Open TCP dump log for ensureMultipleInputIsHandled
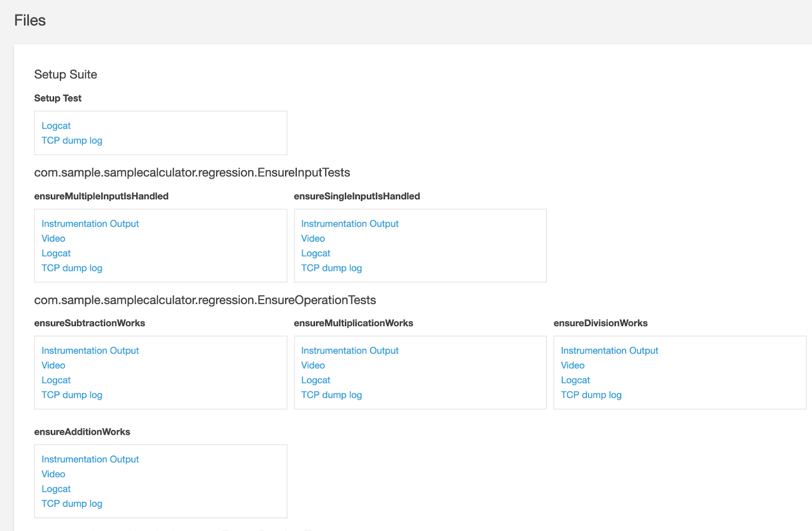 72,268
